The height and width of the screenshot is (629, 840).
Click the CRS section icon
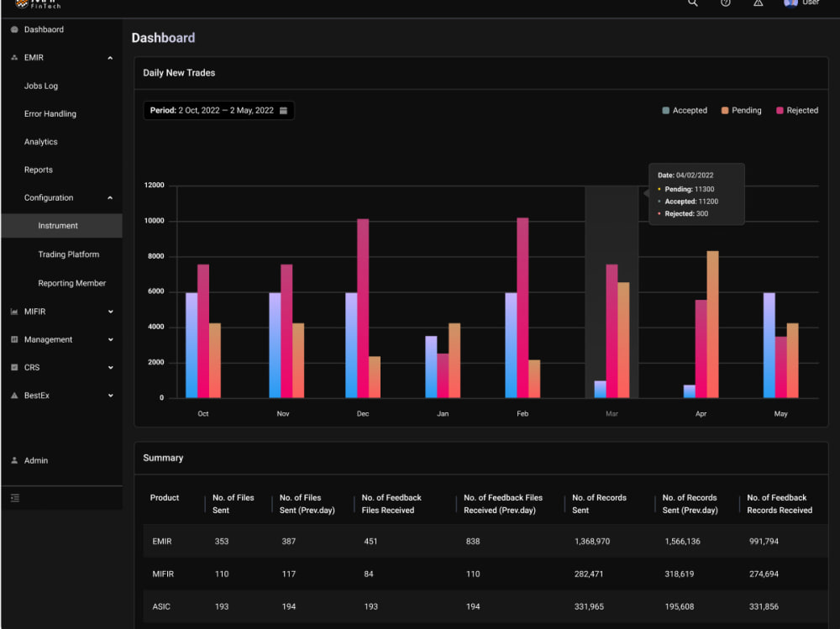14,367
